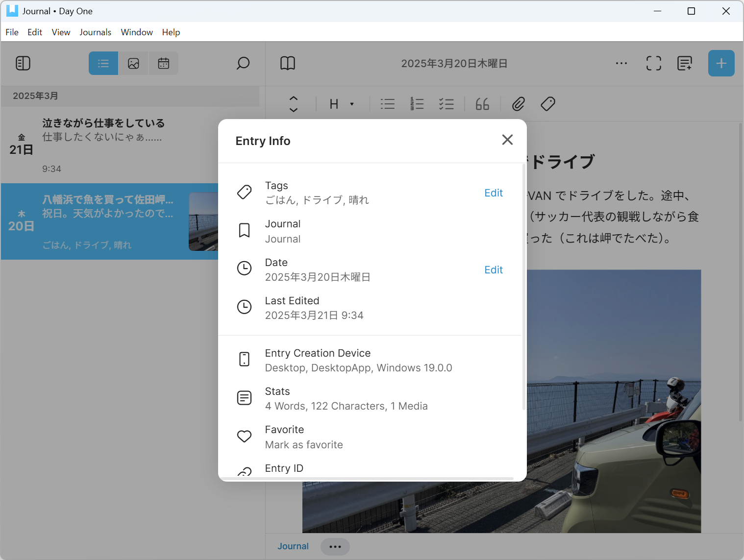Image resolution: width=744 pixels, height=560 pixels.
Task: Switch to photo grid view
Action: 133,63
